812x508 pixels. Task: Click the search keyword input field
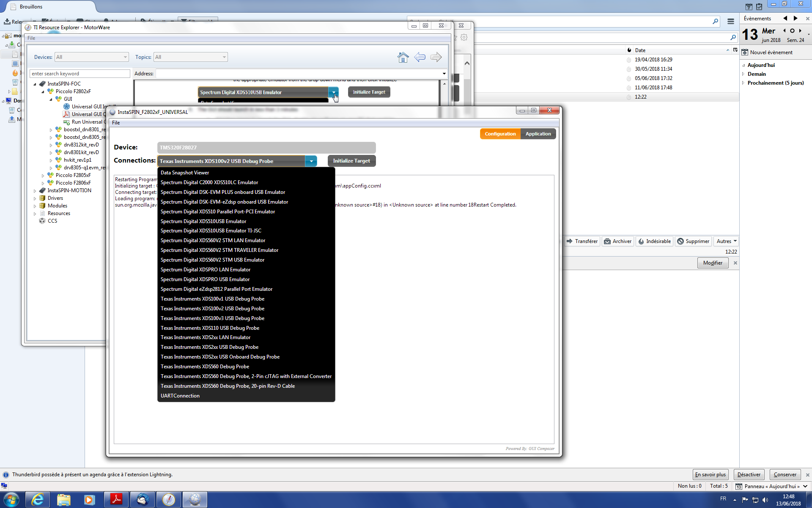(80, 74)
